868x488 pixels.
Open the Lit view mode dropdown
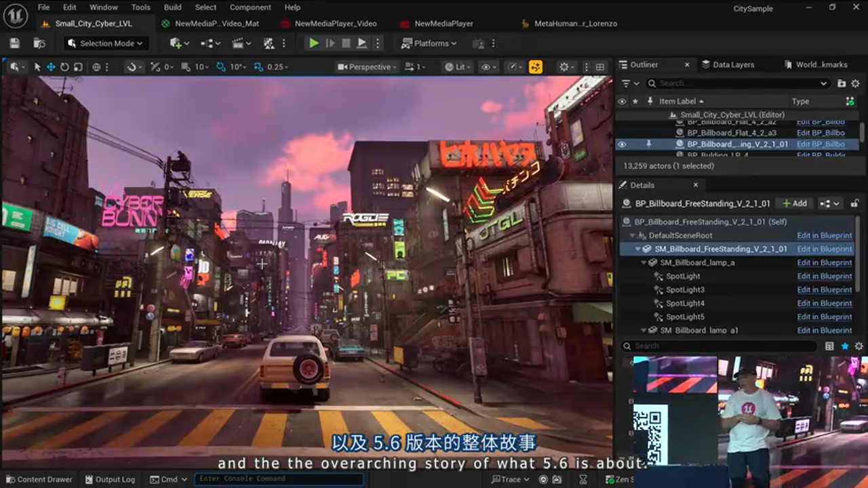click(458, 66)
